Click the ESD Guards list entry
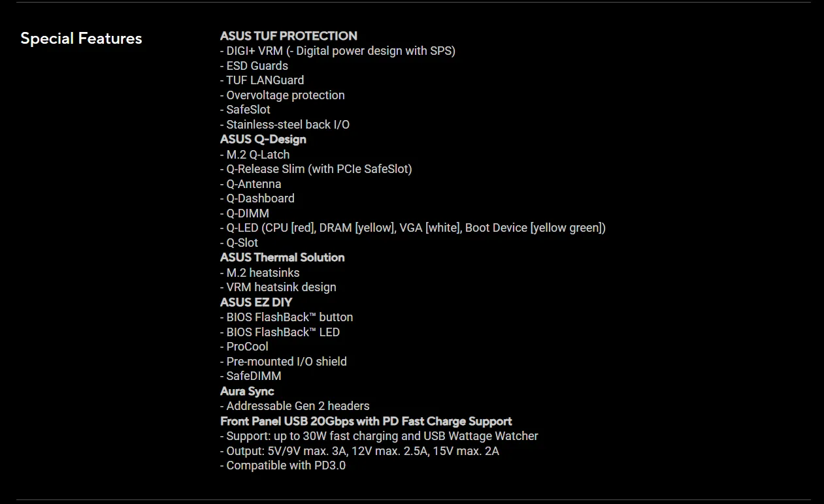 (x=254, y=66)
